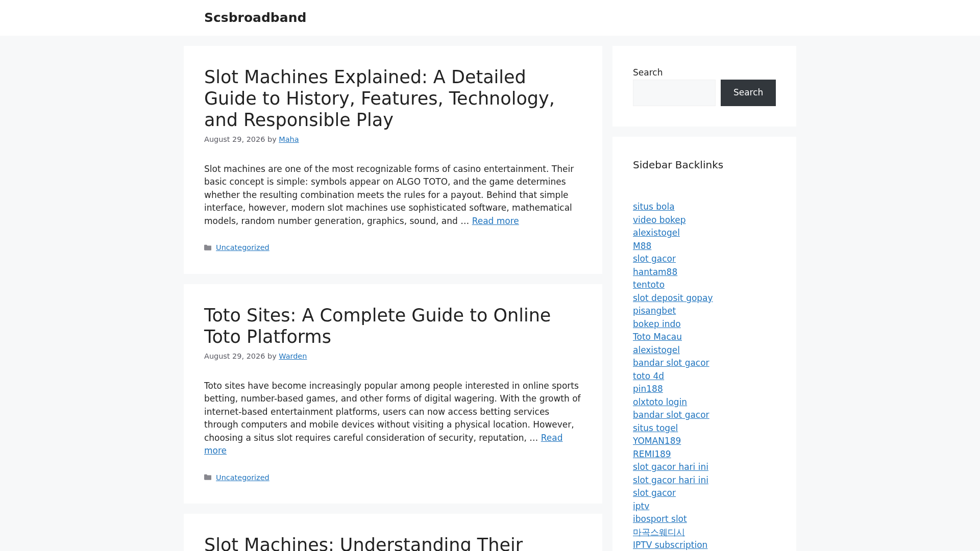Open the pin188 sidebar link
Screen dimensions: 980x551
point(648,389)
